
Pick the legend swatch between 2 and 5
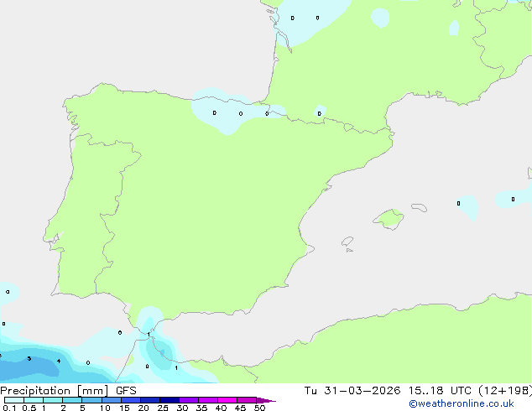click(72, 400)
